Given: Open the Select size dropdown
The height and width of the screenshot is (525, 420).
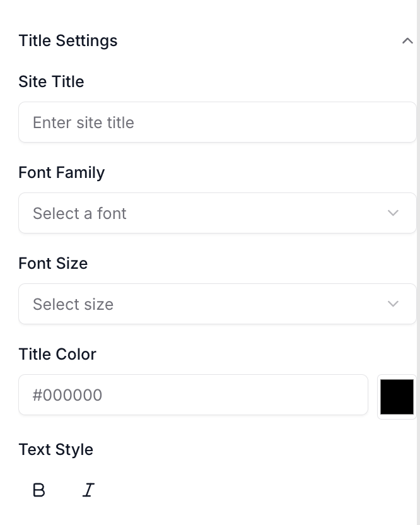Looking at the screenshot, I should (x=217, y=304).
